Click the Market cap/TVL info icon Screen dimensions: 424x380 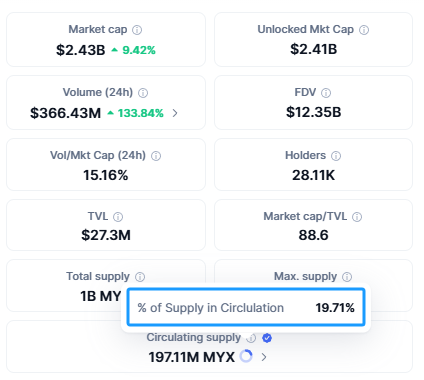(x=357, y=217)
